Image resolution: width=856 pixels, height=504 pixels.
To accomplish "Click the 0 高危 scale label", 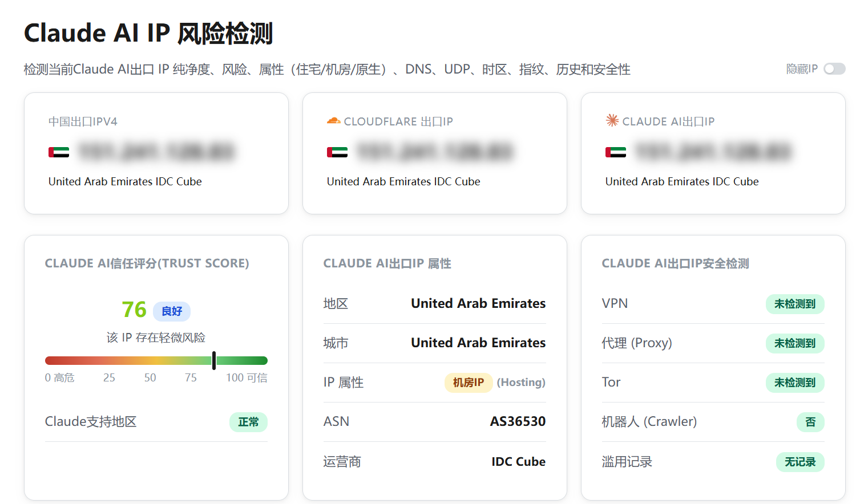I will coord(60,377).
